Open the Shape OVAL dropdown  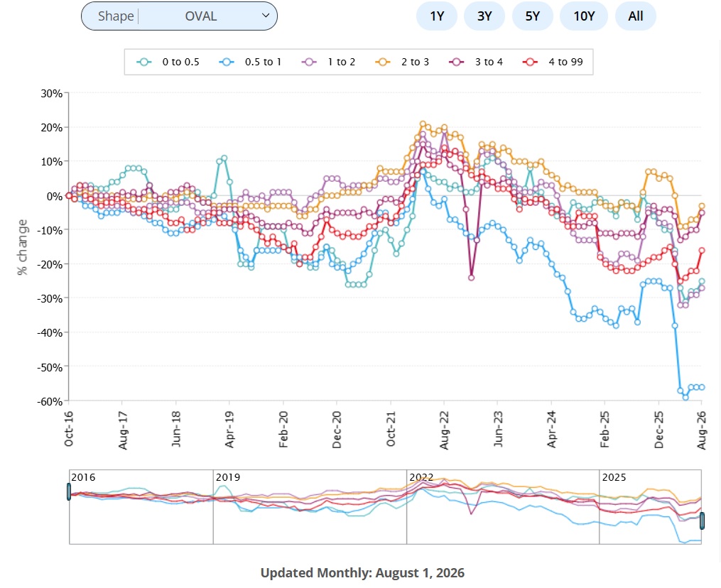click(x=179, y=16)
